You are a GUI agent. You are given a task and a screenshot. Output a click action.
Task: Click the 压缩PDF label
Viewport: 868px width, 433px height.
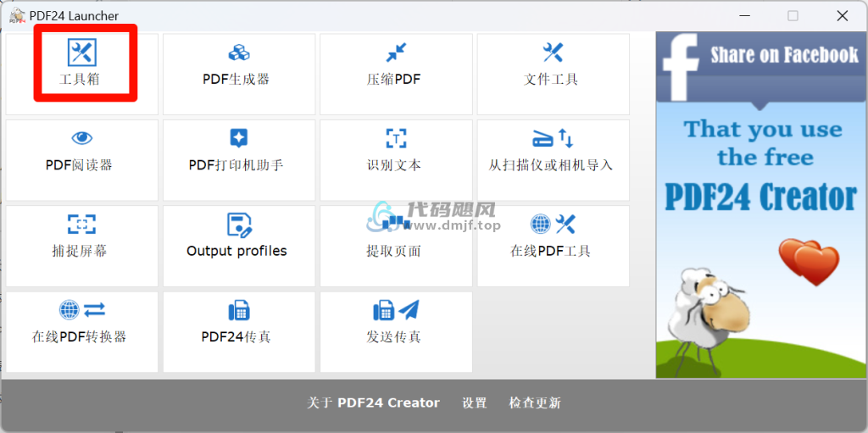tap(393, 80)
